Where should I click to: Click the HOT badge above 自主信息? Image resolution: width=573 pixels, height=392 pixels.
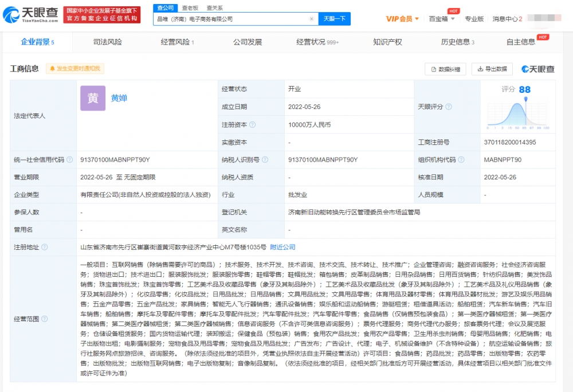543,37
